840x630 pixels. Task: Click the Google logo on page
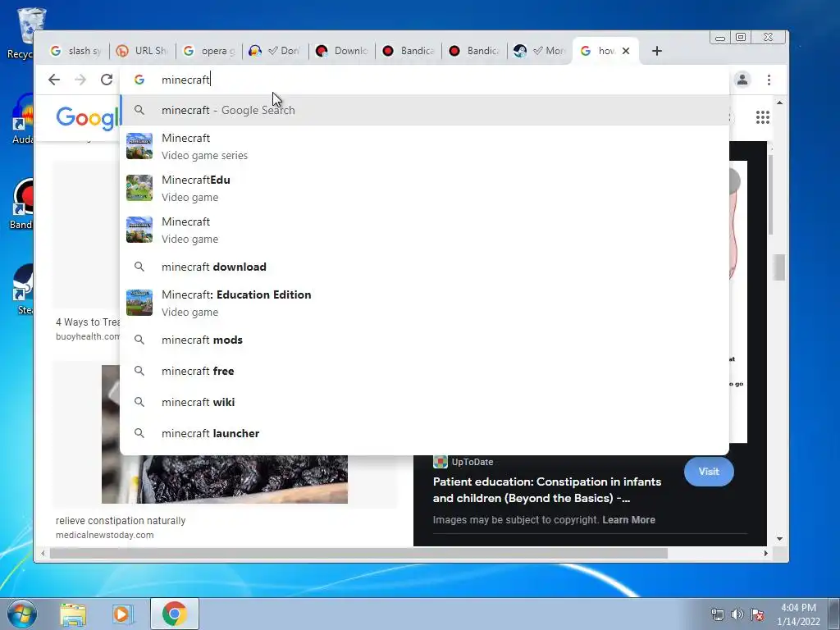[87, 117]
